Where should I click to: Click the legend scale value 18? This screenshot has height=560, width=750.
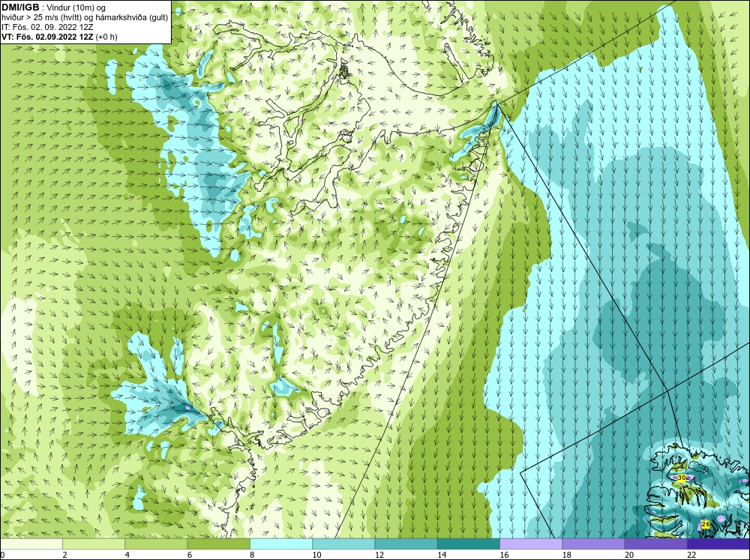click(566, 555)
